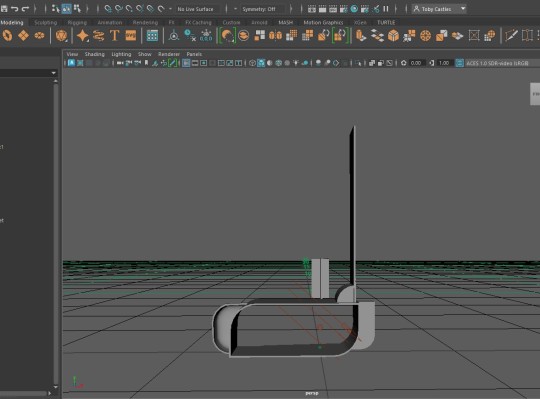Open the left panel dropdown arrow
This screenshot has height=399, width=540.
[x=53, y=73]
